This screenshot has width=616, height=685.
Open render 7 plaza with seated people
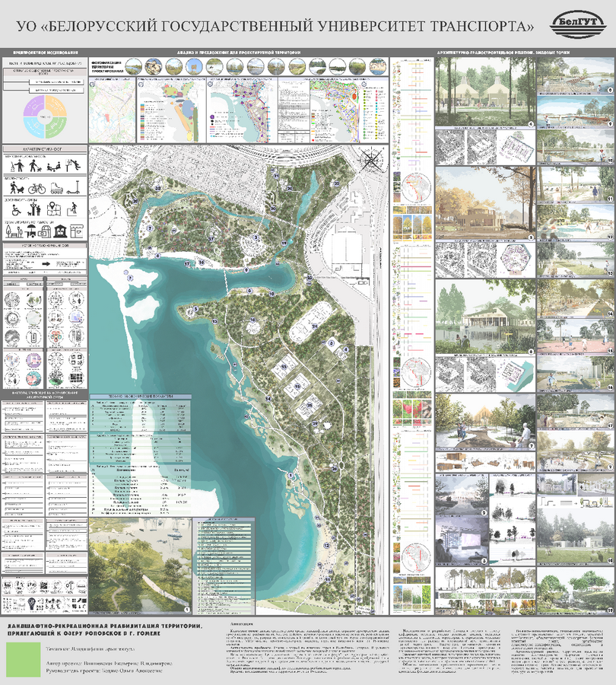tap(485, 422)
